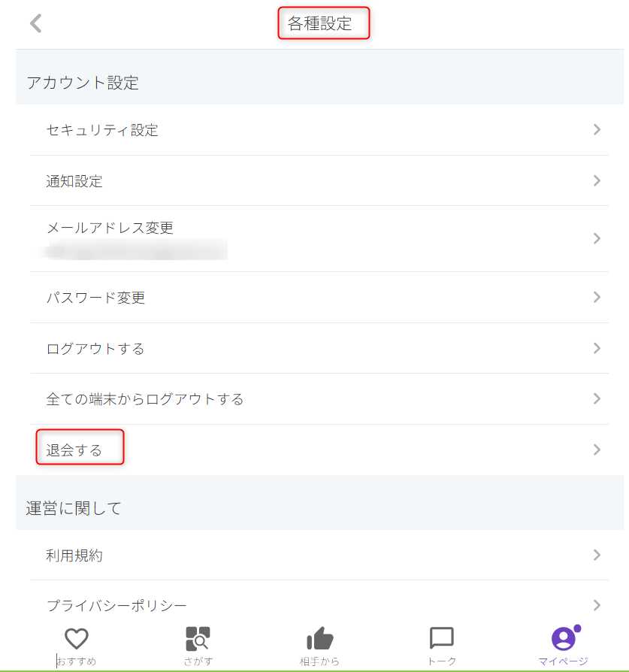Click ログアウトする
Screen dimensions: 629x672
coord(95,349)
